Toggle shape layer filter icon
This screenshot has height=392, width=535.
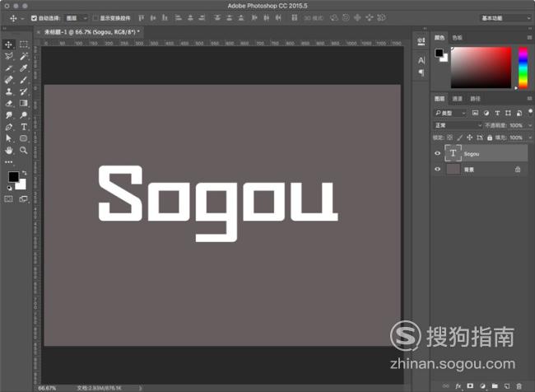[x=508, y=113]
